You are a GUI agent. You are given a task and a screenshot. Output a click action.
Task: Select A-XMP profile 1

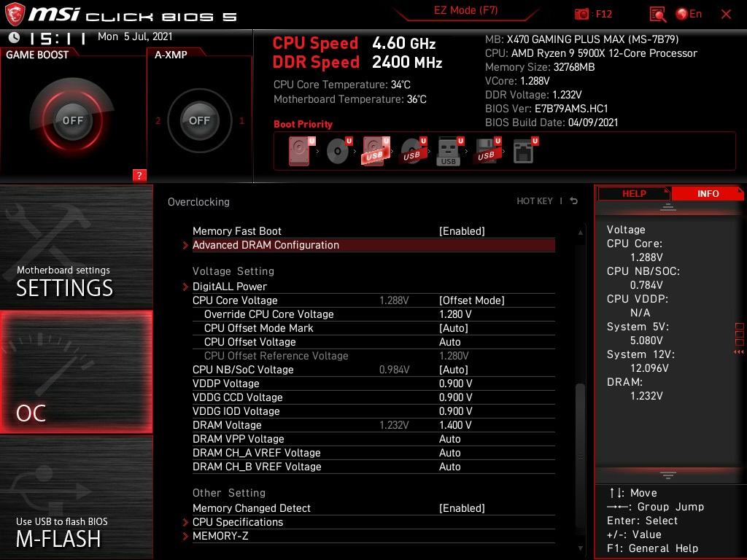click(242, 120)
